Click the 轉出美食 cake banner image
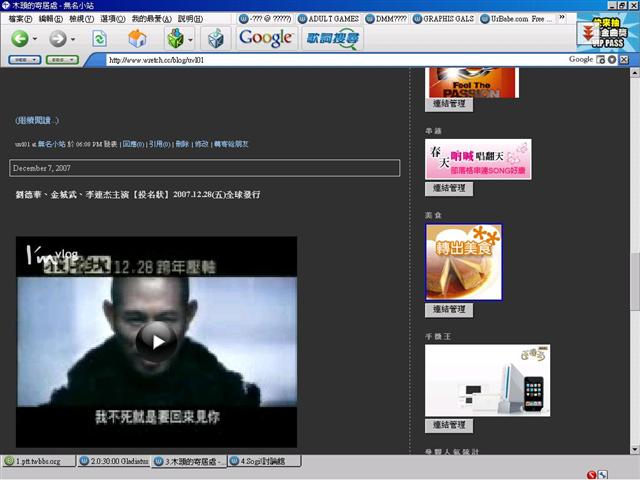Viewport: 640px width, 480px height. point(464,262)
